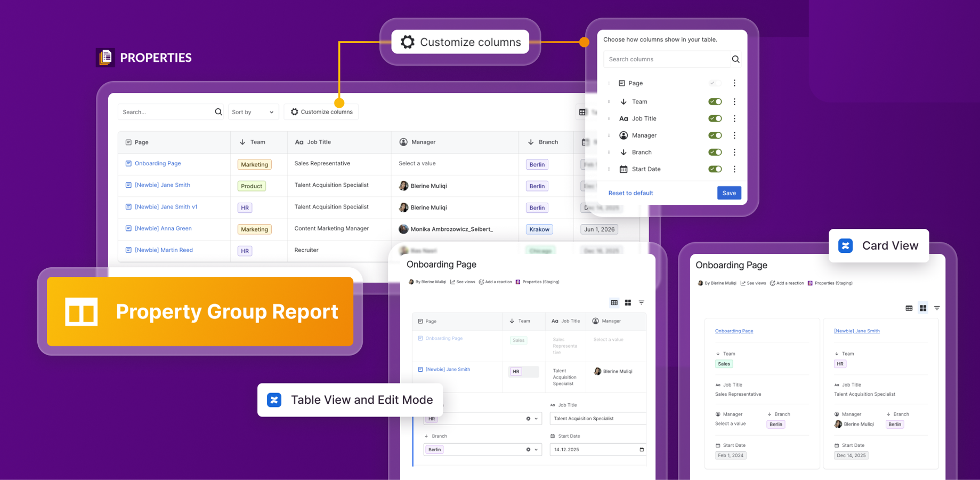Image resolution: width=980 pixels, height=480 pixels.
Task: Open three-dot menu for Manager column
Action: pyautogui.click(x=734, y=135)
